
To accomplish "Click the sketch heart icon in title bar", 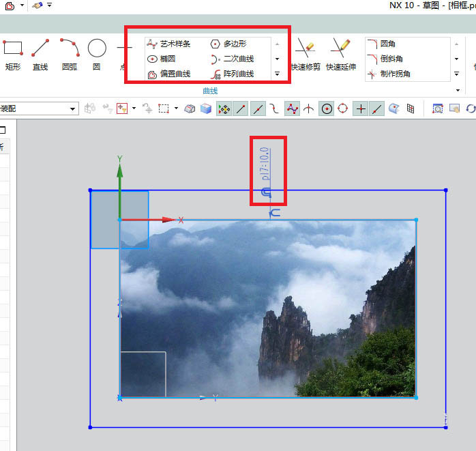I will [x=10, y=5].
